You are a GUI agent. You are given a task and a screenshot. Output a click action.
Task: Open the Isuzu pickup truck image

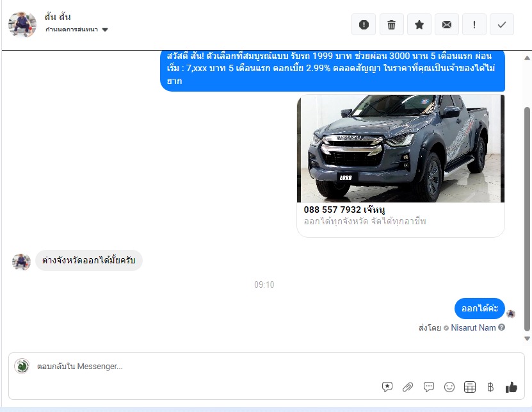[401, 149]
